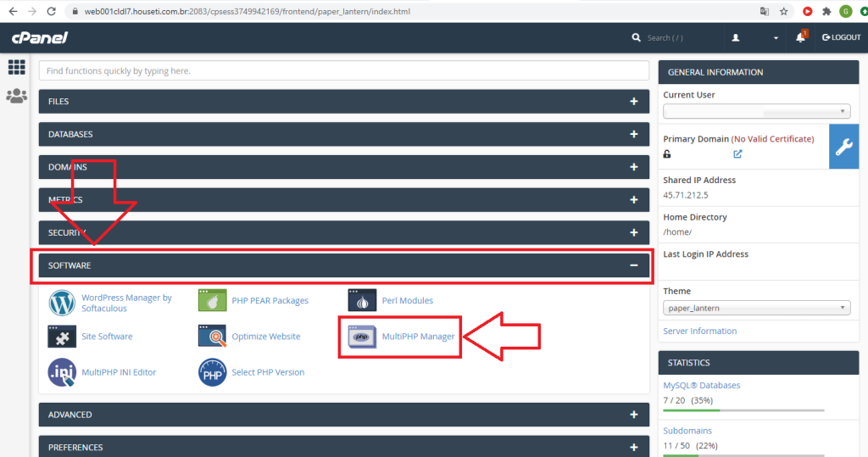The image size is (868, 457).
Task: Expand the SECURITY section plus sign
Action: [x=634, y=232]
